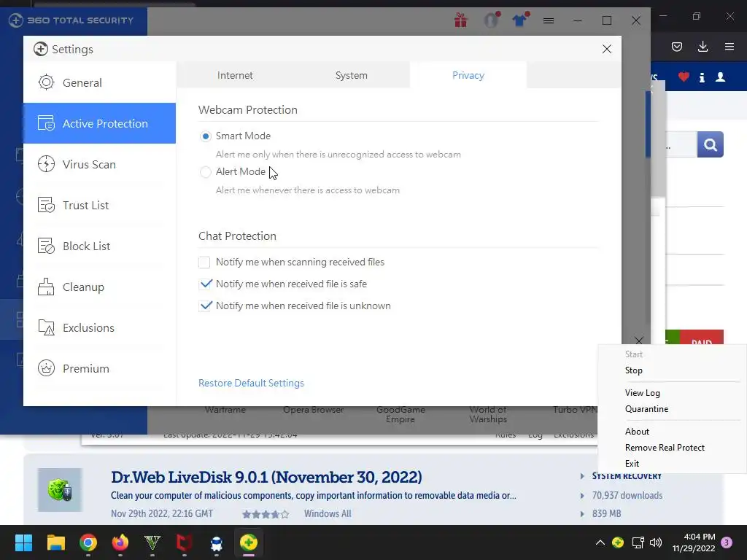
Task: Click the green V taskbar icon
Action: pos(152,542)
